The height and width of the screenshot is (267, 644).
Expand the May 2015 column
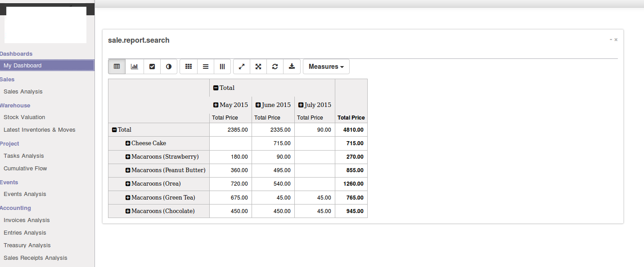pos(216,105)
